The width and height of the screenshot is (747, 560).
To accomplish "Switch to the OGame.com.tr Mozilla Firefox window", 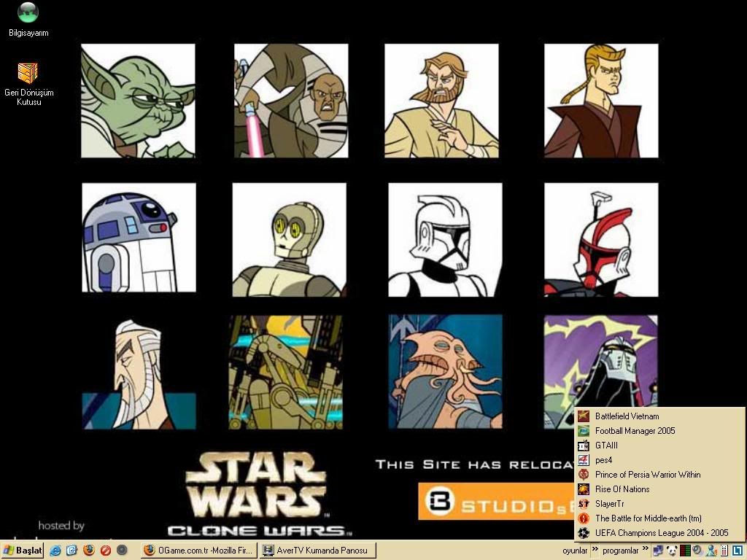I will 198,551.
